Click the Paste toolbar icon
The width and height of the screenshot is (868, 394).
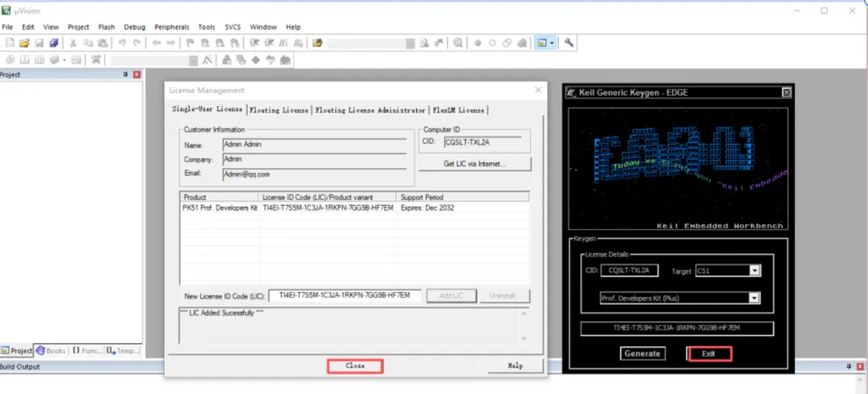(102, 43)
